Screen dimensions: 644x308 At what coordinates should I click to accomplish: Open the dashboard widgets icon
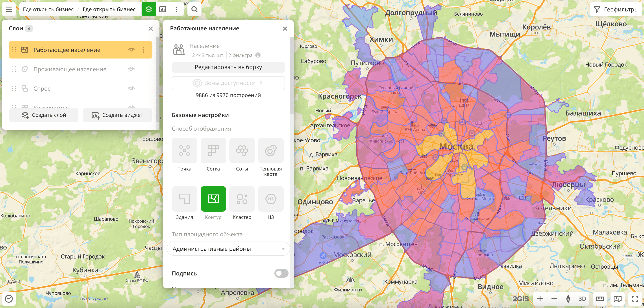pos(163,9)
